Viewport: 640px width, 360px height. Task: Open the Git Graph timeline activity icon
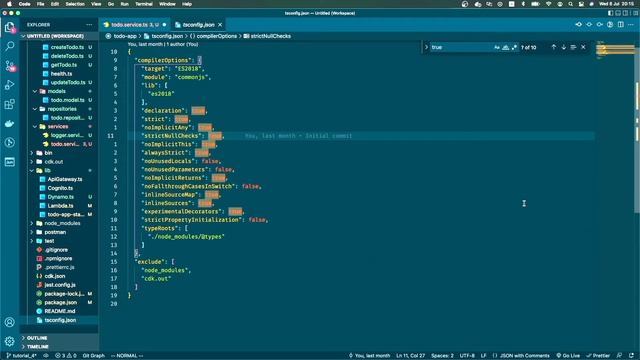(x=9, y=142)
